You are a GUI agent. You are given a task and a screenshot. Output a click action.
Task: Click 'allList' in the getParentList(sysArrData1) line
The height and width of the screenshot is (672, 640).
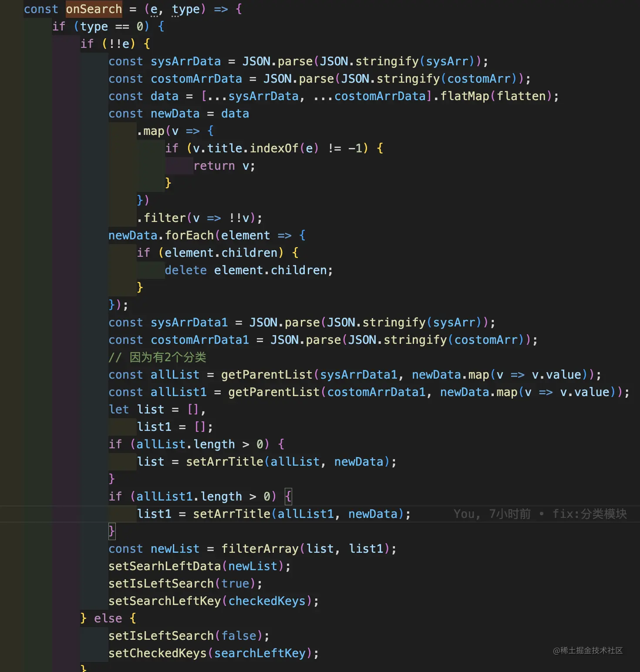[175, 375]
